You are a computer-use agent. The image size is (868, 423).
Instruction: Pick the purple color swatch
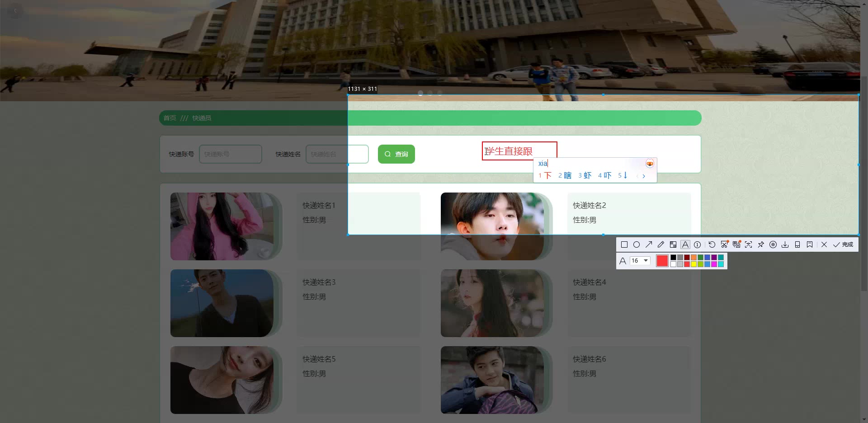tap(714, 258)
